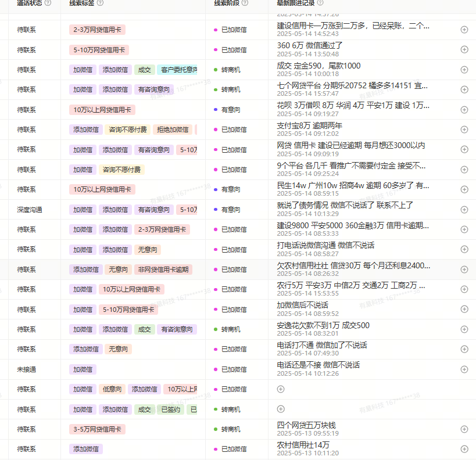Viewport: 476px width, 460px height.
Task: Click timestamp 2025-05-14 10:12:26
Action: coord(308,373)
